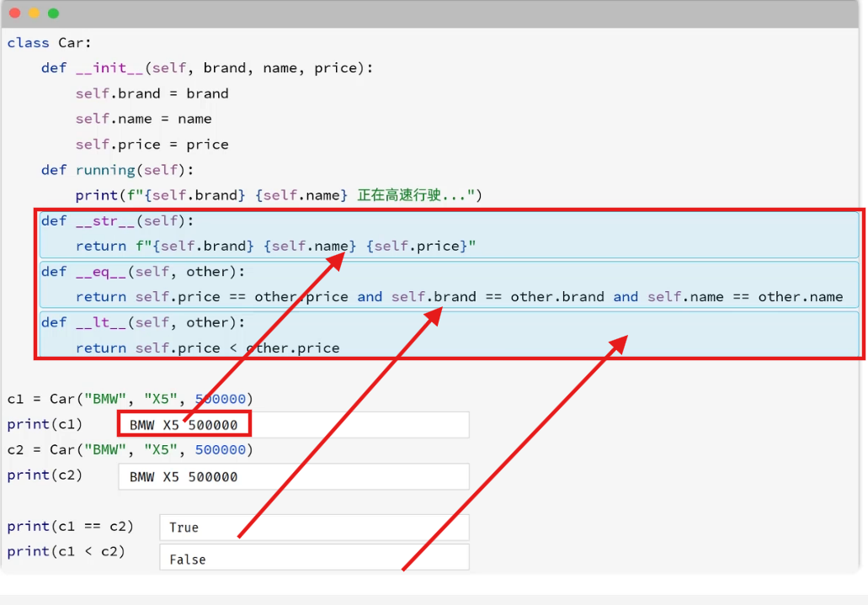Select the 'class Car:' line

pos(50,43)
